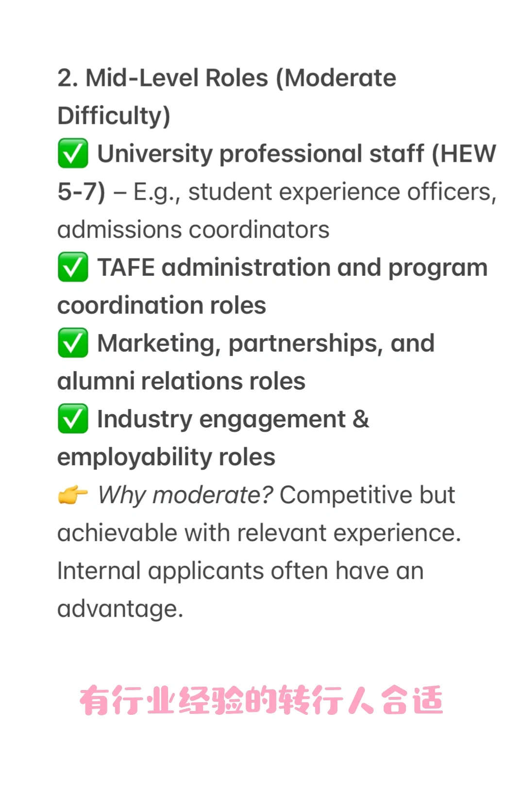Click the green checkmark beside University professional staff
Screen dimensions: 522x812
(x=73, y=153)
